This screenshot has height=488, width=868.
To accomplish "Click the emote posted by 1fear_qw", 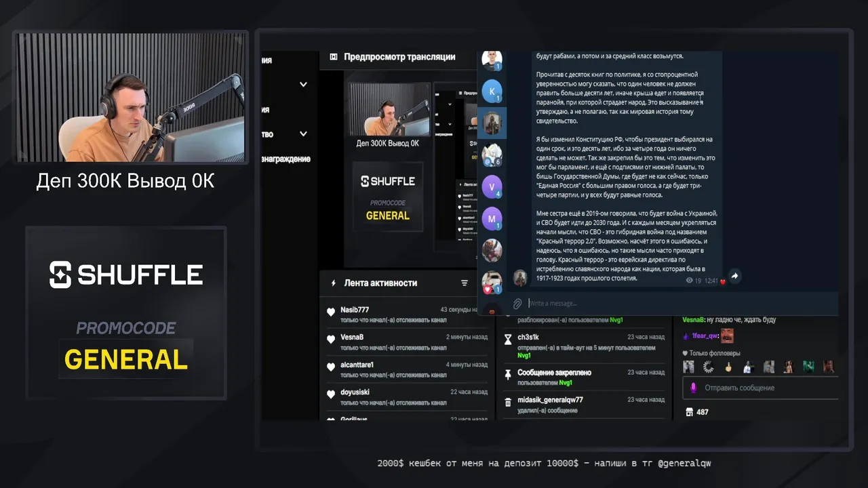I will pos(726,335).
